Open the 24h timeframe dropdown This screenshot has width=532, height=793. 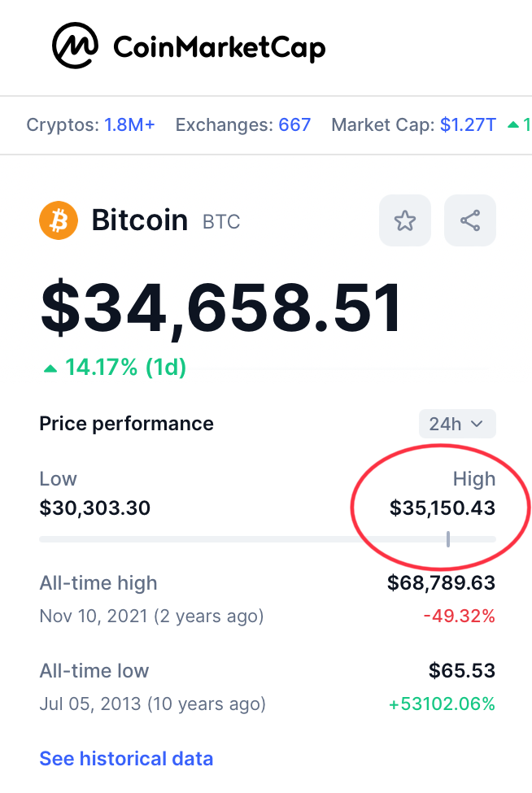[x=457, y=424]
